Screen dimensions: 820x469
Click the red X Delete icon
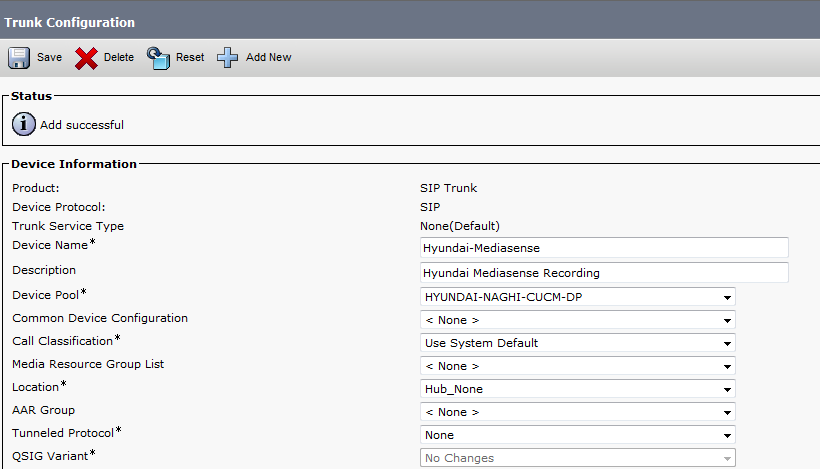point(87,58)
